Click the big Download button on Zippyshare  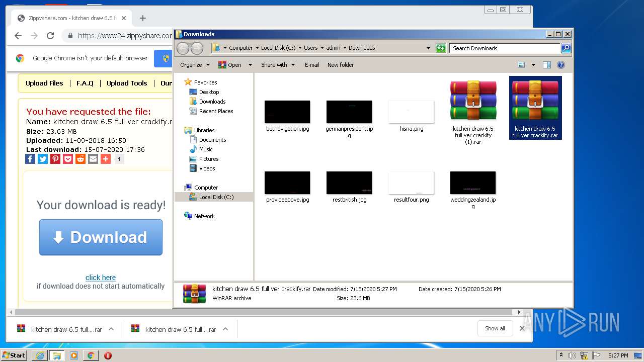click(101, 237)
